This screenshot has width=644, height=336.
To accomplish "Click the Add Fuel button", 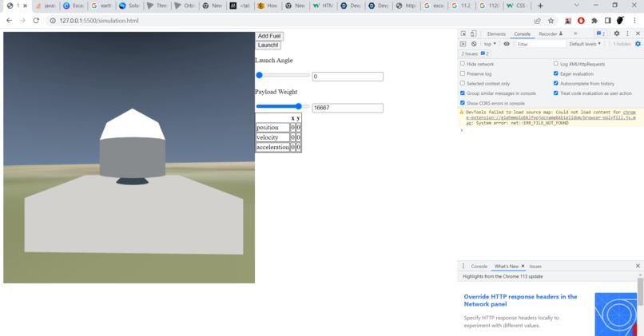I will (269, 36).
